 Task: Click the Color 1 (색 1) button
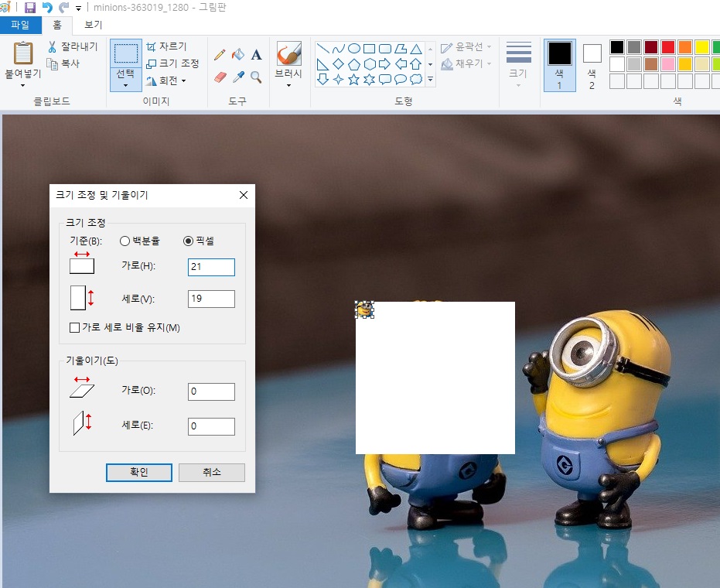click(x=560, y=65)
